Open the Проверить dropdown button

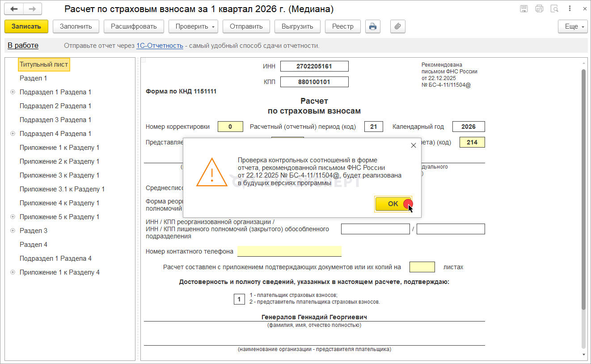[x=193, y=26]
